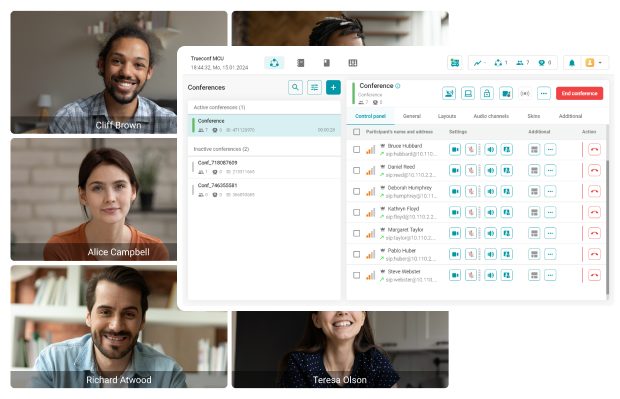Check the box for Daniel Reed

pyautogui.click(x=356, y=170)
